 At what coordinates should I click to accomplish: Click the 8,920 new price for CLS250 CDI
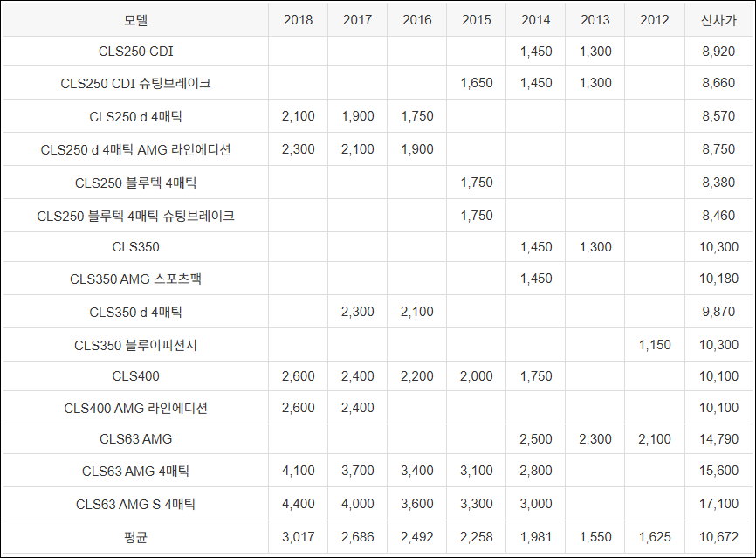(x=718, y=52)
